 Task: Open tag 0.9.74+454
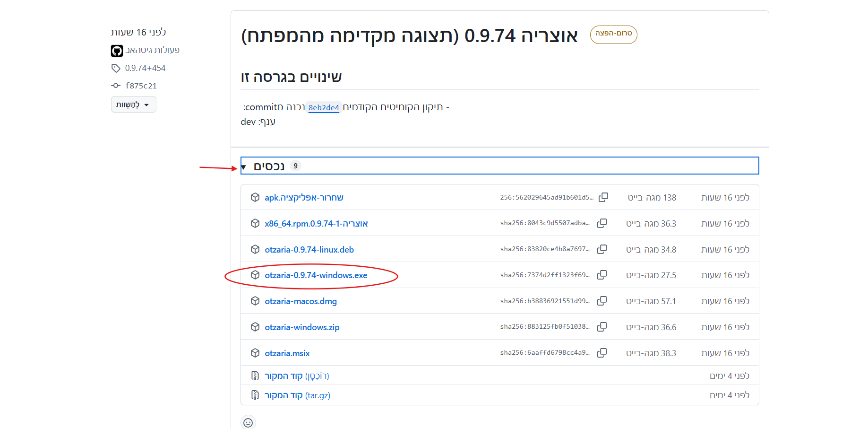[145, 68]
